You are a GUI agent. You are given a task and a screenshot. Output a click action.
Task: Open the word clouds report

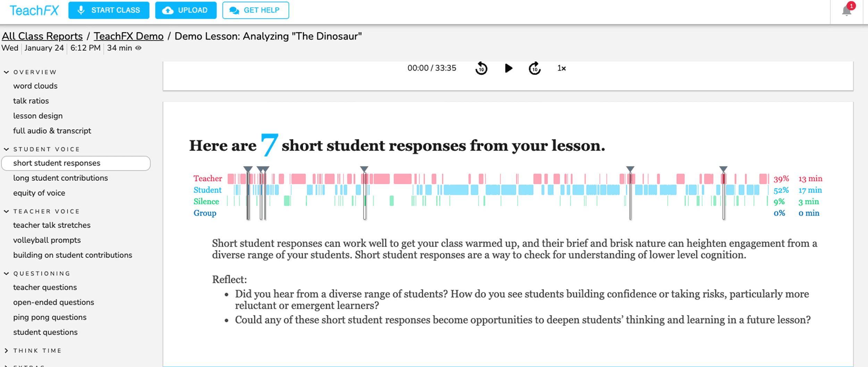click(35, 86)
